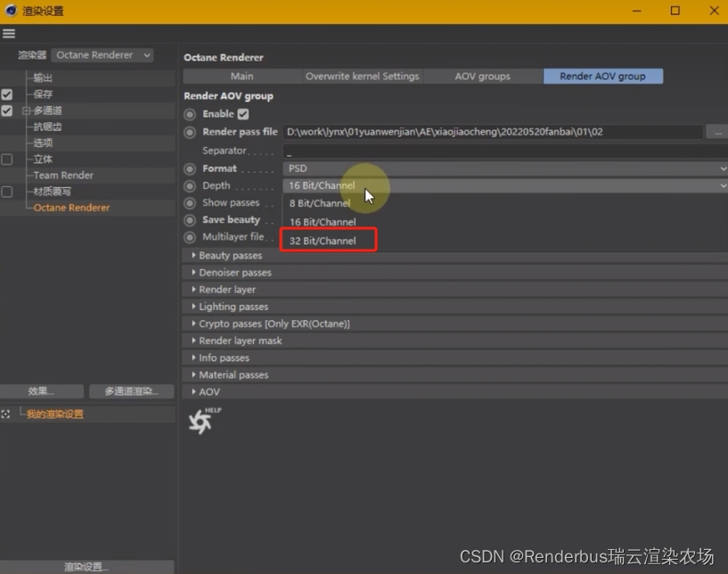Image resolution: width=728 pixels, height=574 pixels.
Task: Click the 效果... button
Action: 42,391
